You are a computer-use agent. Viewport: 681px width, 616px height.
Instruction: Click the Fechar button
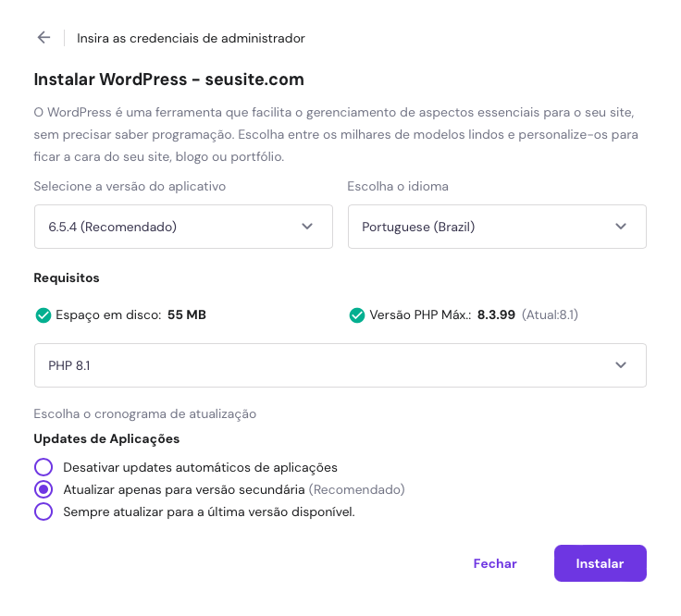click(495, 563)
